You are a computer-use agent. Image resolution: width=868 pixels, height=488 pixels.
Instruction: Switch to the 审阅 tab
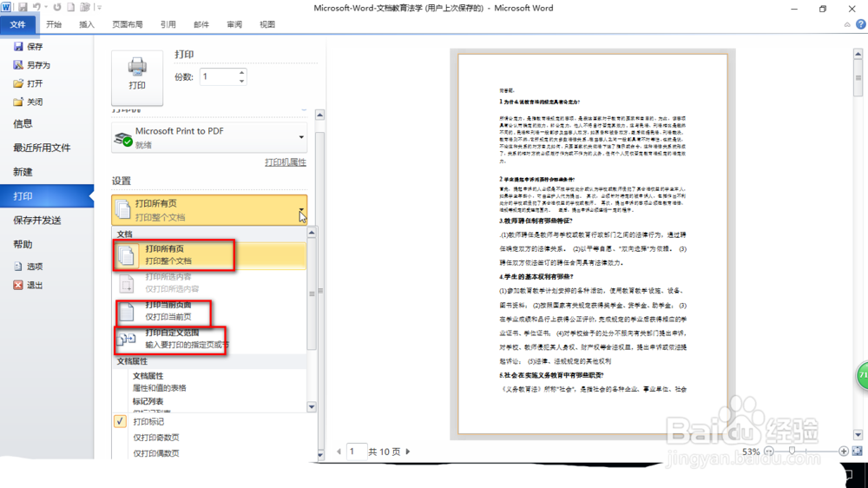tap(234, 24)
